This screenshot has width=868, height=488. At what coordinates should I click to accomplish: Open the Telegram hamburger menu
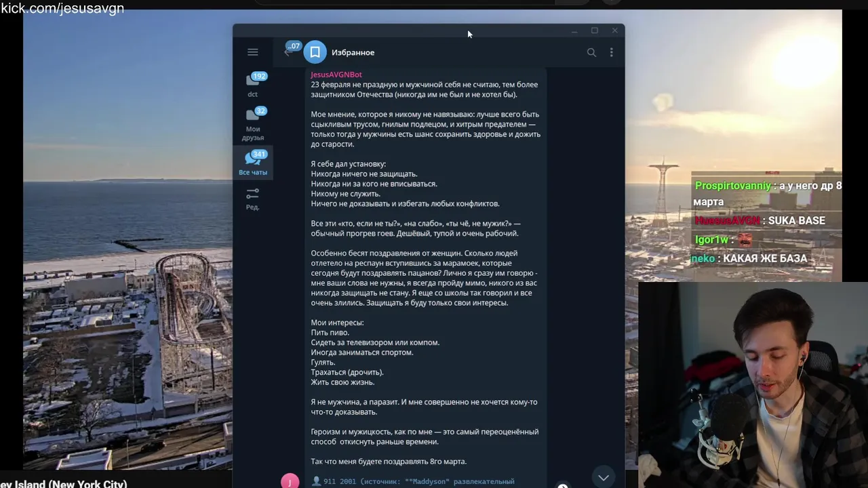pos(252,52)
